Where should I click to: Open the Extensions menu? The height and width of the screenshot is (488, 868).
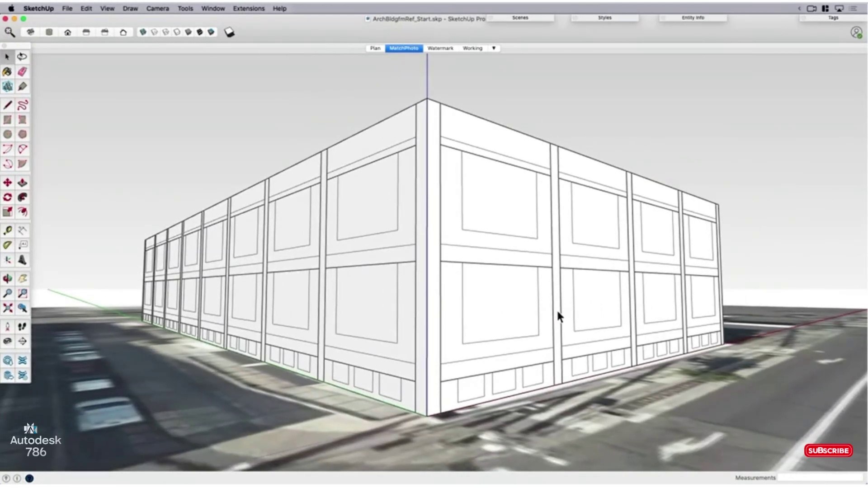[249, 8]
